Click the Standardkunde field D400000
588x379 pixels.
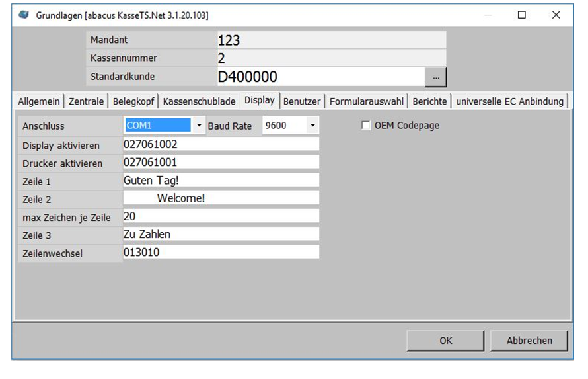320,77
